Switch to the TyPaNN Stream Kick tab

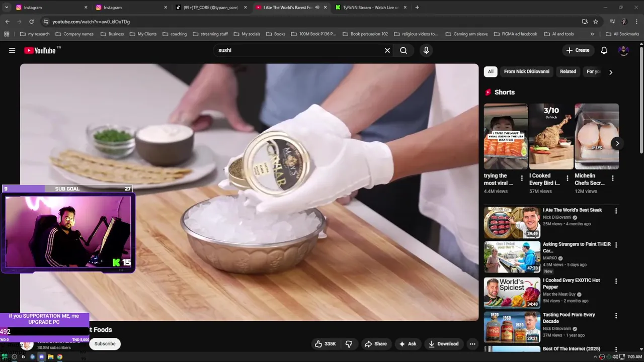coord(370,8)
